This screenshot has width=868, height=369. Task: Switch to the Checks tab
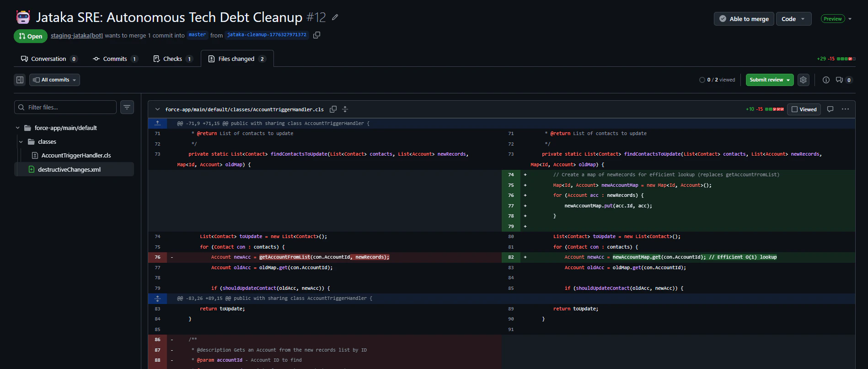point(173,59)
